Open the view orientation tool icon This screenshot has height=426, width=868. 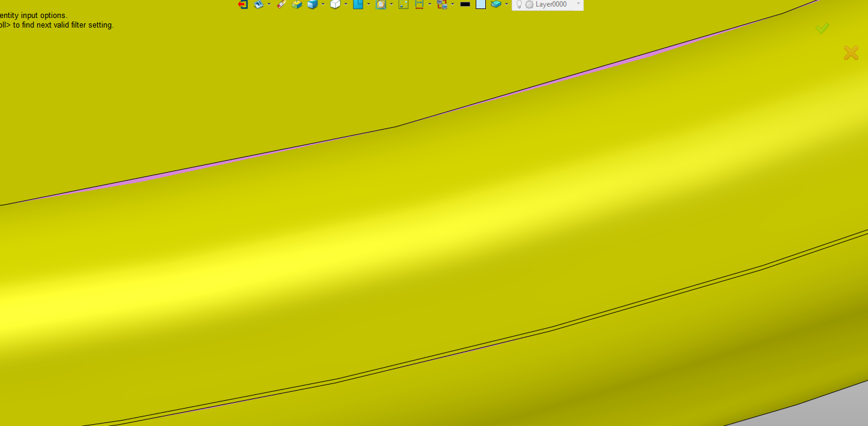click(x=259, y=4)
